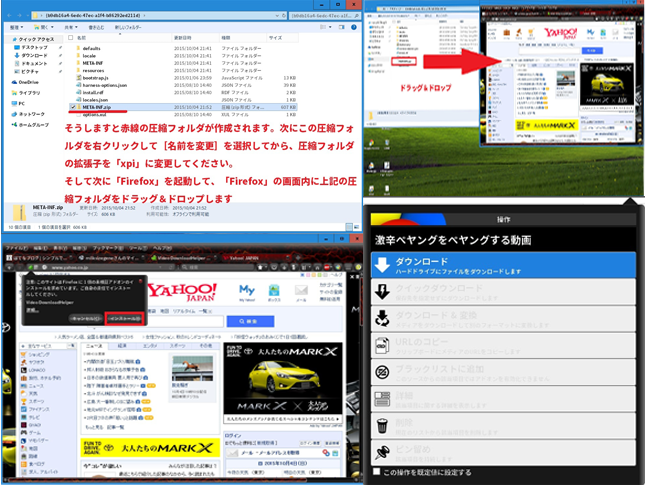This screenshot has width=646, height=485.
Task: Select the META-INF.zip file row
Action: 183,107
